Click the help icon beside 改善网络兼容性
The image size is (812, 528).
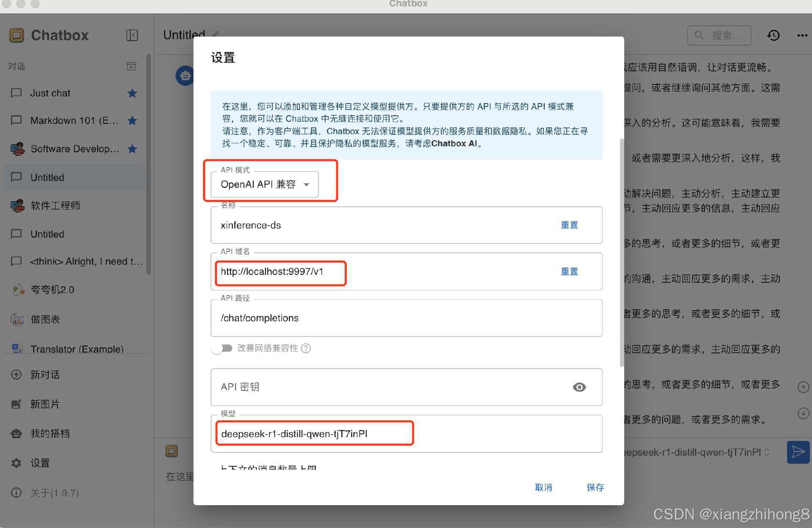tap(306, 348)
